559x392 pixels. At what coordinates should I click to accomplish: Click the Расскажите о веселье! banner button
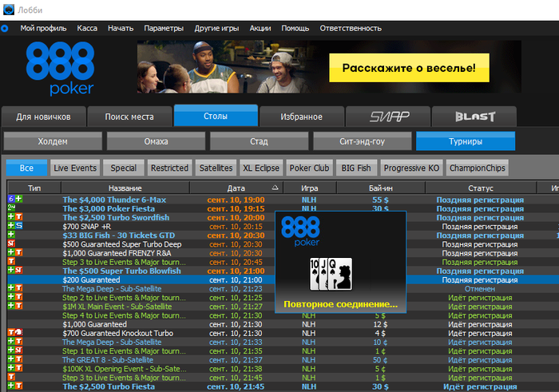click(409, 68)
